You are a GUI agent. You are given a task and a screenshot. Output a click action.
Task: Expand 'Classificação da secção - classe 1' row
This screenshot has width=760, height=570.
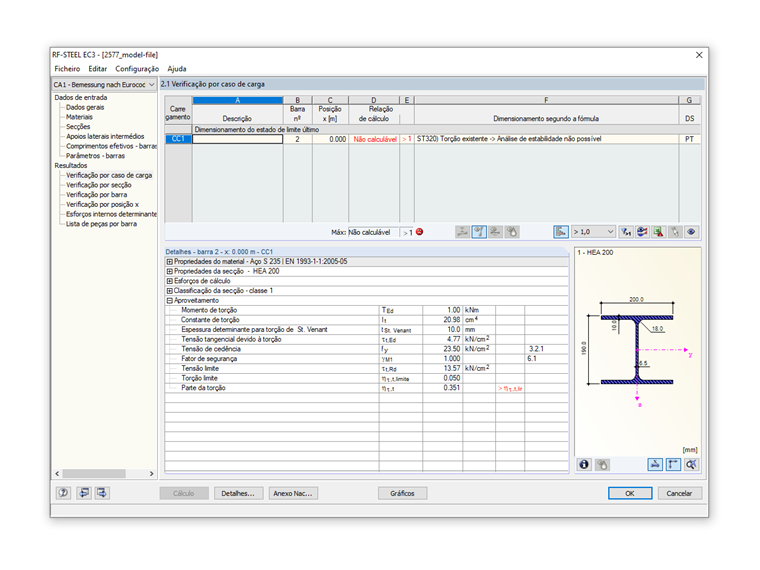coord(170,291)
